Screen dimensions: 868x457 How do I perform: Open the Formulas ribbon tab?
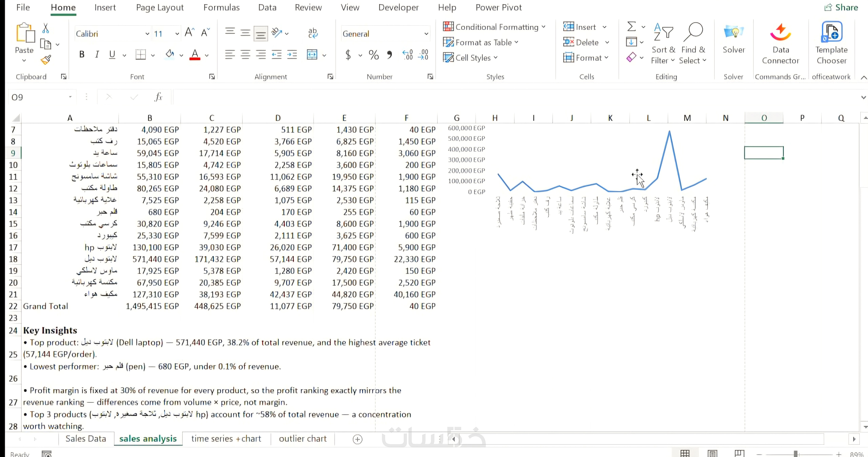pos(221,7)
